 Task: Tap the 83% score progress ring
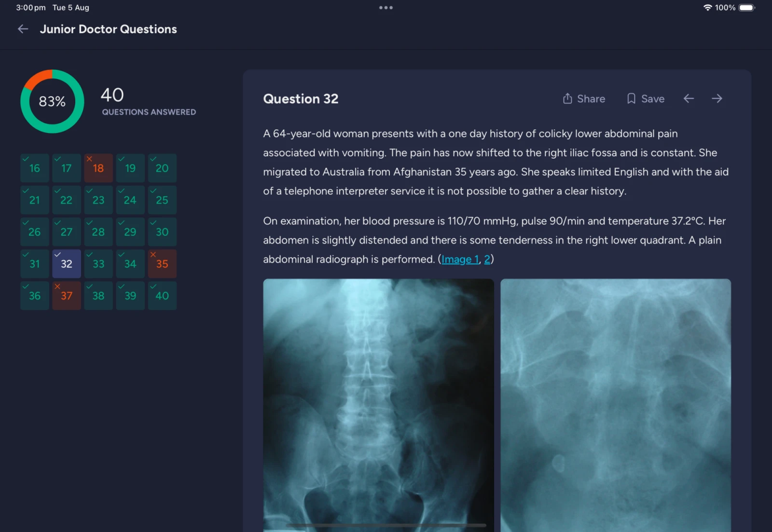point(52,101)
